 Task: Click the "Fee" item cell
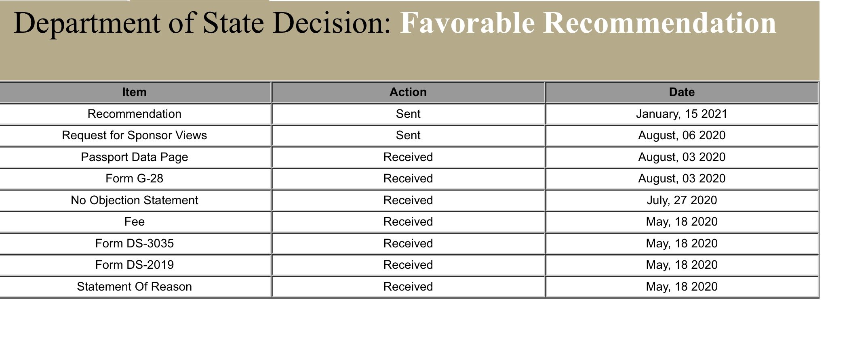click(134, 222)
